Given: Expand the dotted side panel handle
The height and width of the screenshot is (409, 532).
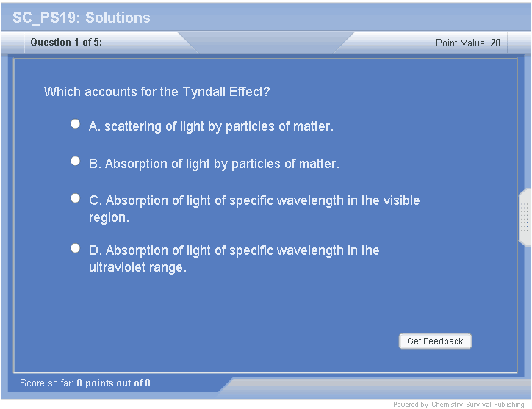Looking at the screenshot, I should 525,217.
